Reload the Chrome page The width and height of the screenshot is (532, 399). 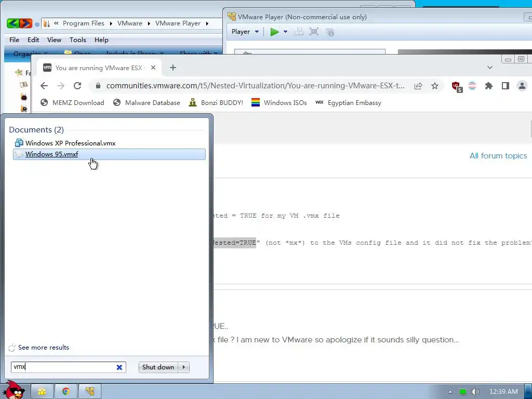[x=77, y=86]
